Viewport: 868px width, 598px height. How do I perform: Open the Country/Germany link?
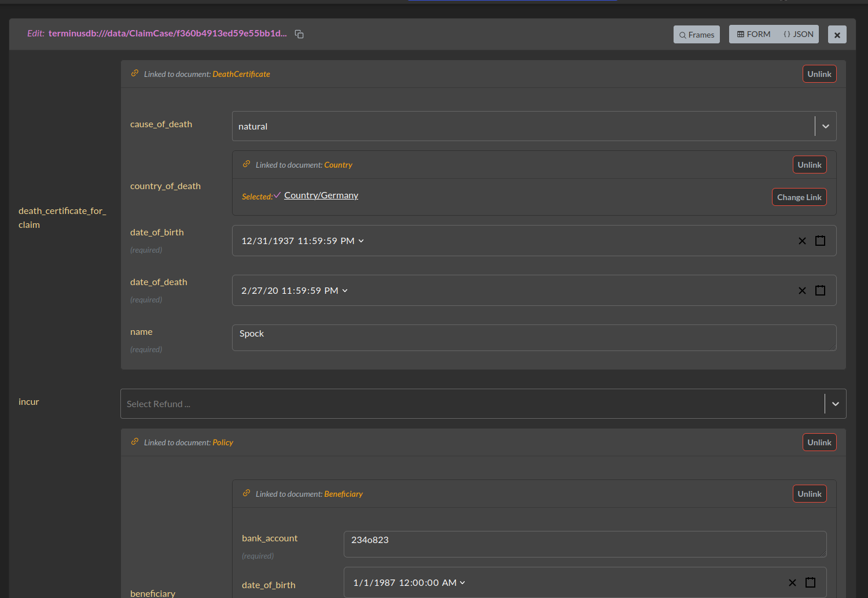click(321, 195)
